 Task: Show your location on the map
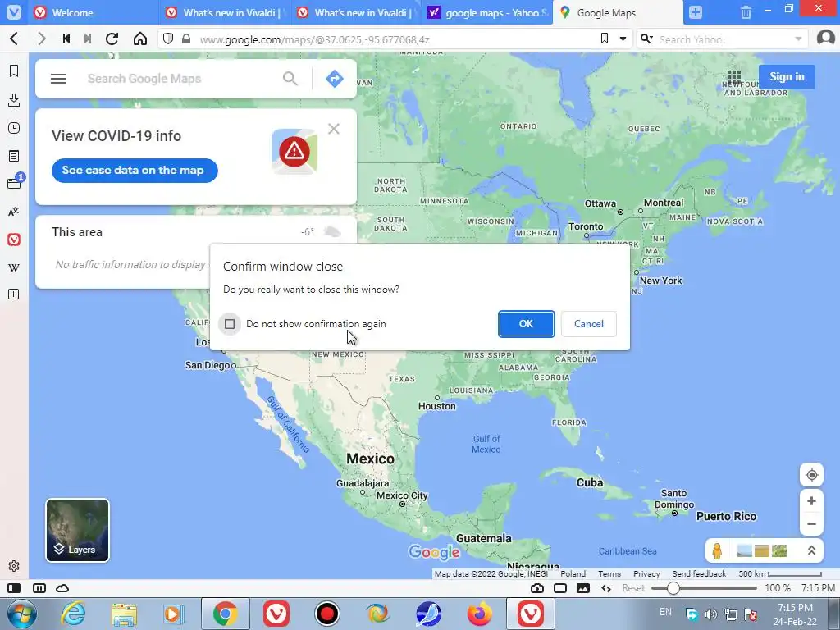point(811,475)
